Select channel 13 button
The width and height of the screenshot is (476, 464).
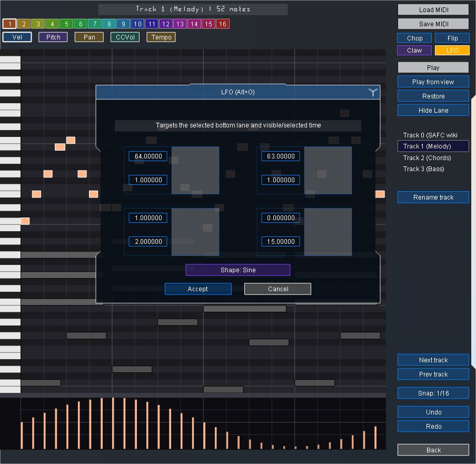(x=180, y=24)
